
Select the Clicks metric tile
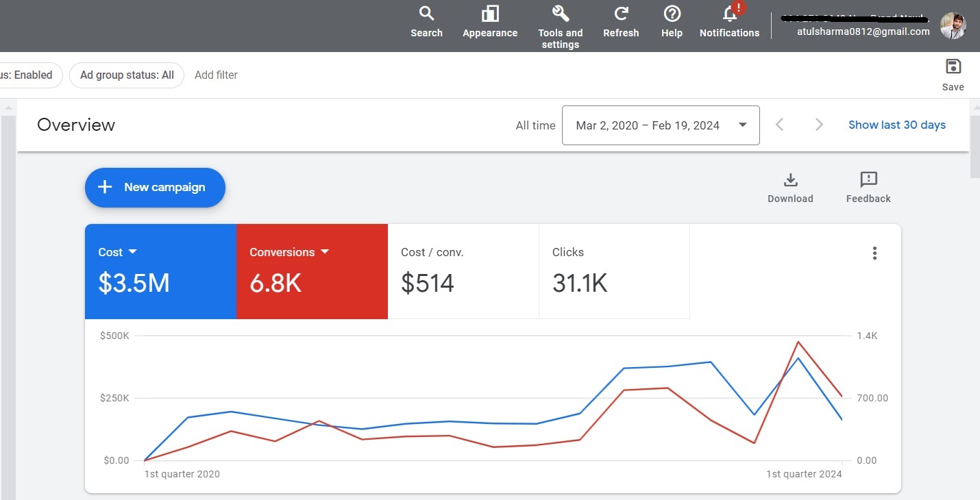pyautogui.click(x=614, y=271)
